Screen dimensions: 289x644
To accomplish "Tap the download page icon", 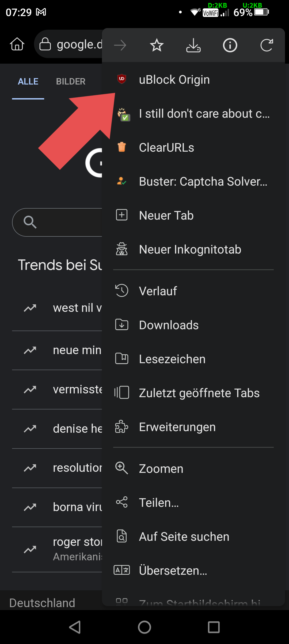I will coord(193,45).
